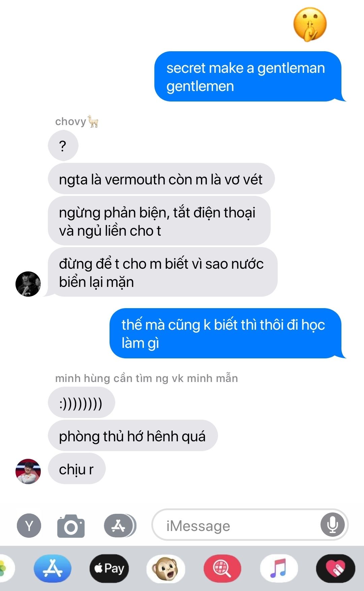Start voice dictation with microphone icon
This screenshot has width=364, height=591.
[x=333, y=525]
